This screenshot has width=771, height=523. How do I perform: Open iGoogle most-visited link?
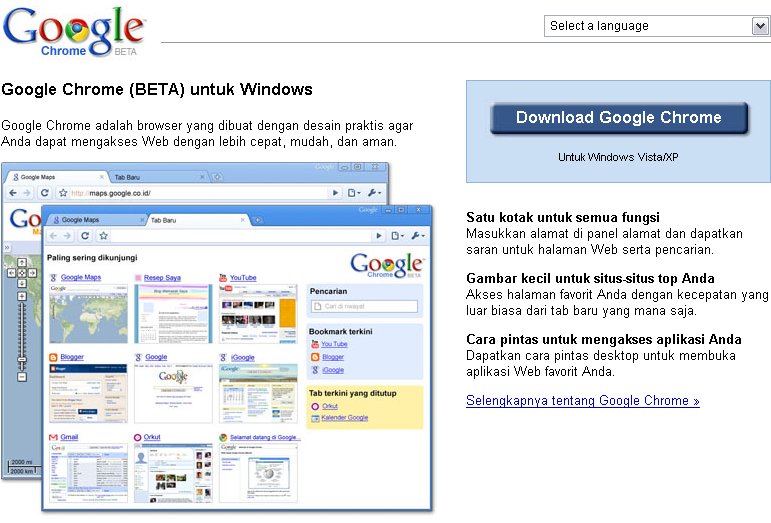coord(242,357)
